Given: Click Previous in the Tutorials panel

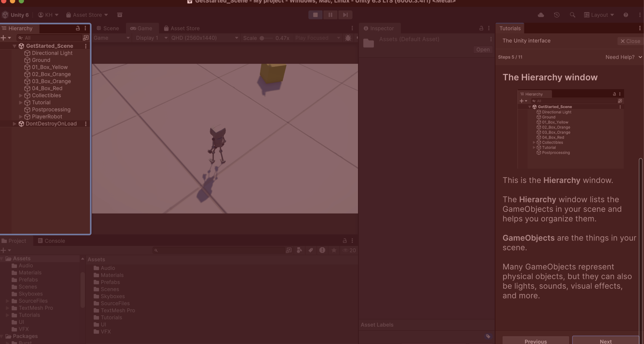Looking at the screenshot, I should coord(535,341).
